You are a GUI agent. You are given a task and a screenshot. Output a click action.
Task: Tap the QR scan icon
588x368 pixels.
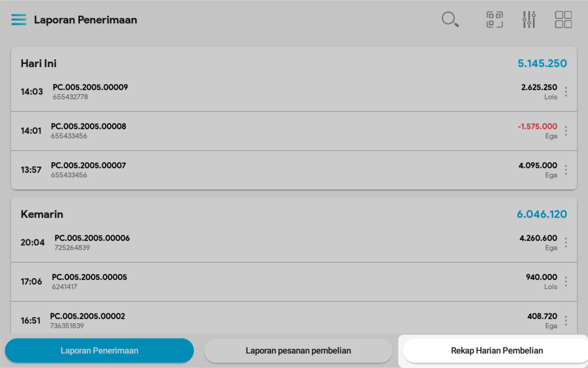point(494,19)
